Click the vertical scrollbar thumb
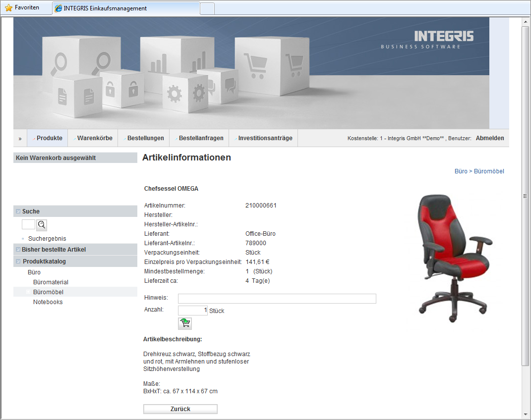This screenshot has height=420, width=531. 525,196
